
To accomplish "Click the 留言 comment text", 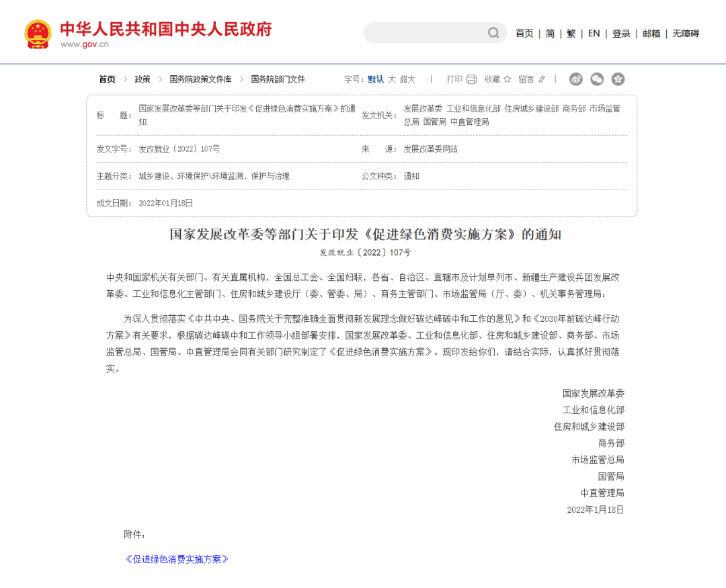I will pos(526,79).
